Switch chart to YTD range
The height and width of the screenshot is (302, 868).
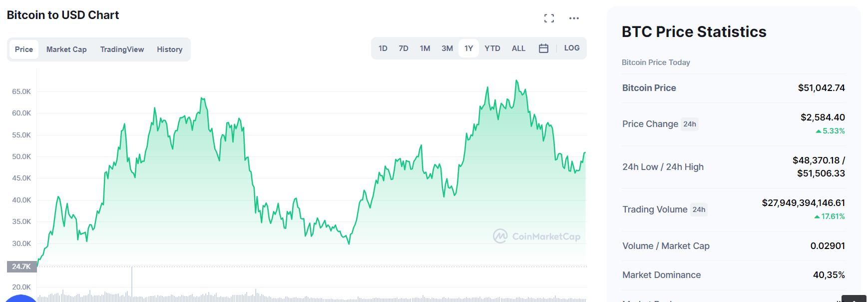[492, 48]
